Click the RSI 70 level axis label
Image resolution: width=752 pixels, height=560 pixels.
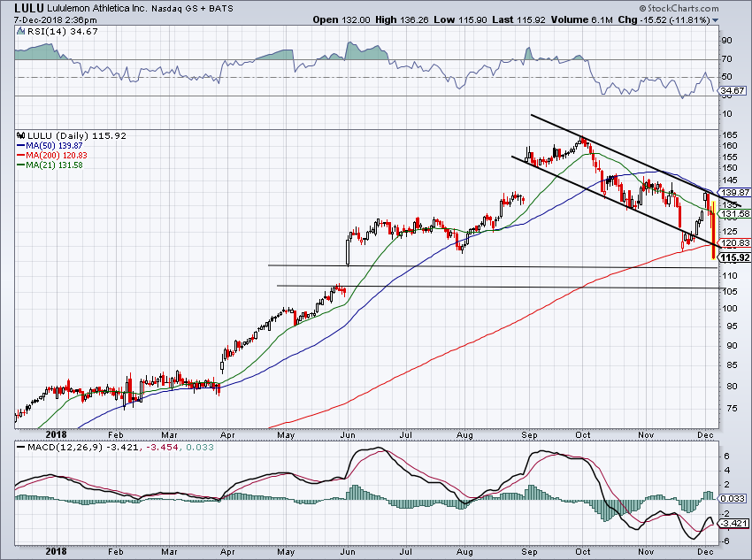click(727, 59)
